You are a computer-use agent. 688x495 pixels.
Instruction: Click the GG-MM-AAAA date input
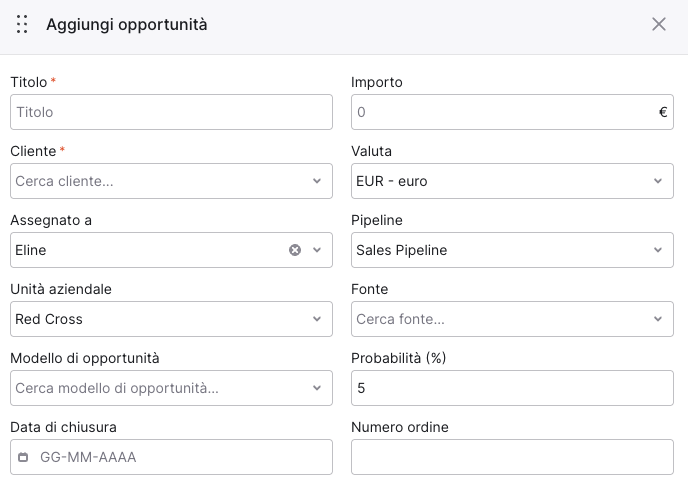[x=172, y=457]
